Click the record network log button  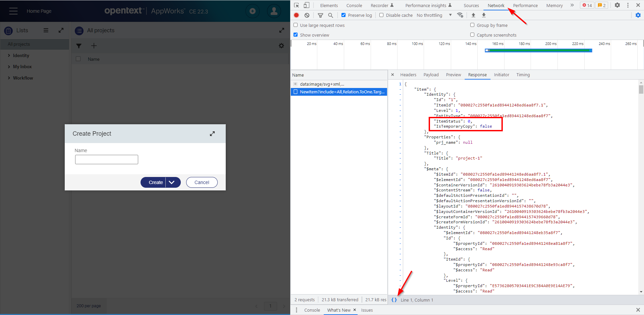pos(297,15)
